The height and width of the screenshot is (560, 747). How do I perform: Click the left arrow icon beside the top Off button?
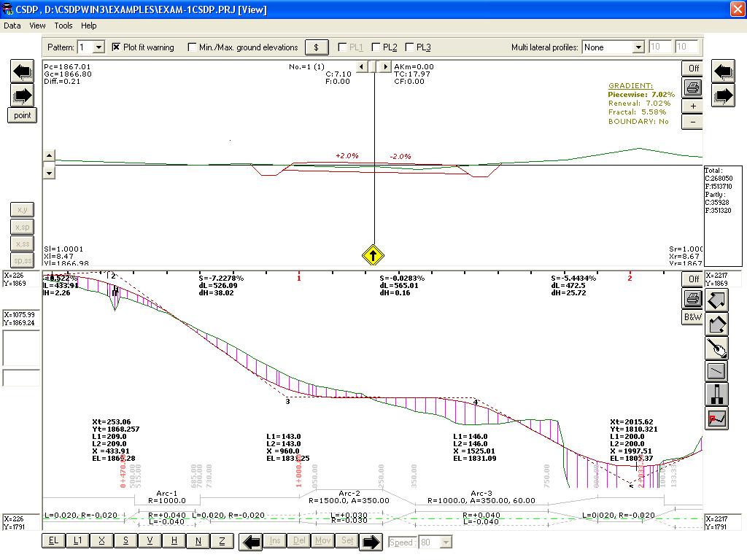pos(723,72)
